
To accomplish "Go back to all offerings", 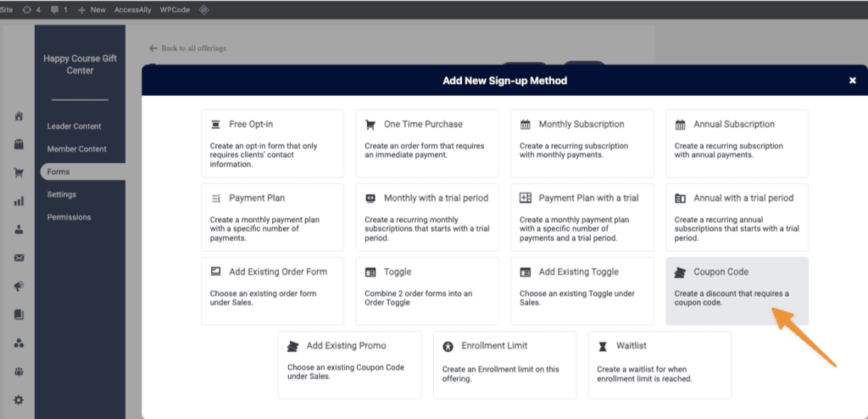I will coord(187,48).
